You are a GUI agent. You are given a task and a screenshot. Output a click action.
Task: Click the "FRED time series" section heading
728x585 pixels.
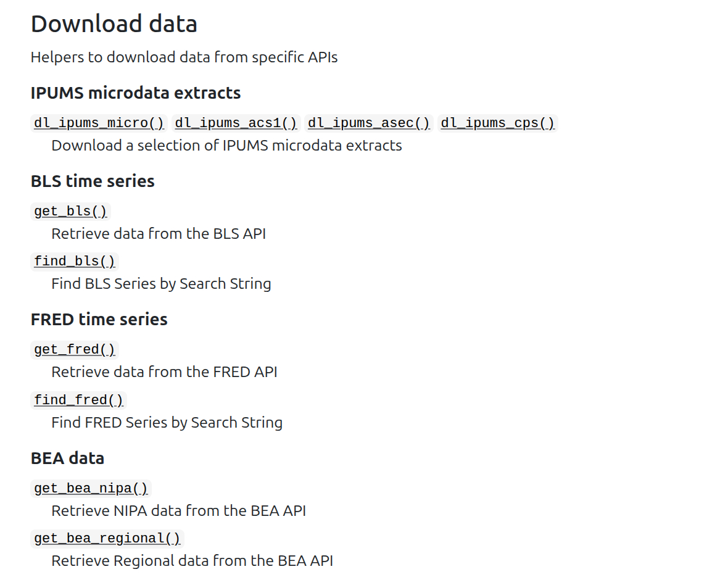[x=99, y=319]
